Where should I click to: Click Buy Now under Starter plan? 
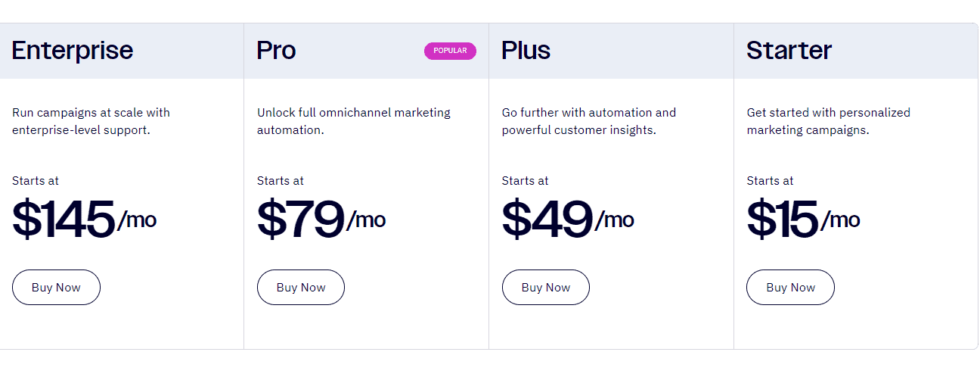790,288
